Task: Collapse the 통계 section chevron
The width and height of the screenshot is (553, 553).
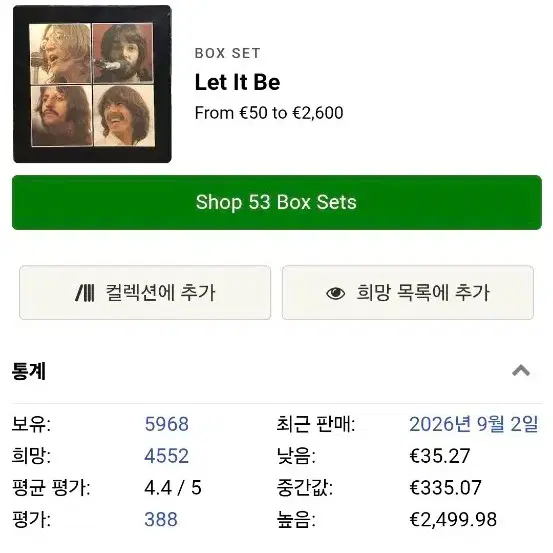Action: 521,371
